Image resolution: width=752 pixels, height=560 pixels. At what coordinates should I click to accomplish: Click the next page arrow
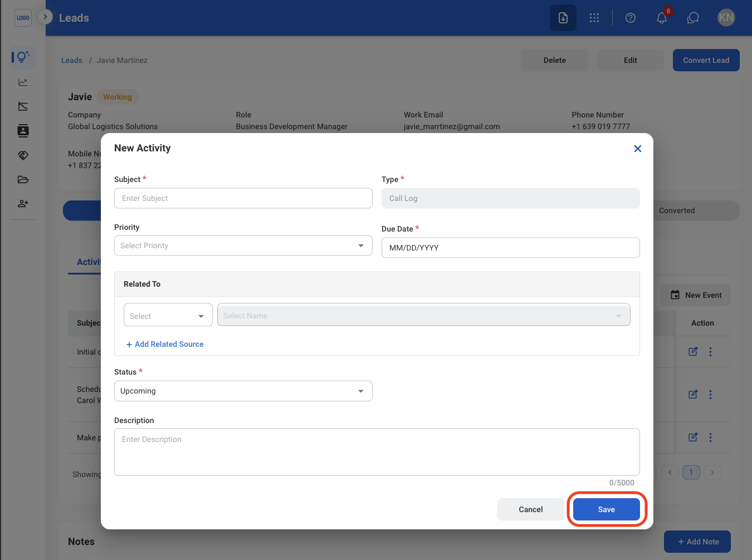pyautogui.click(x=712, y=473)
